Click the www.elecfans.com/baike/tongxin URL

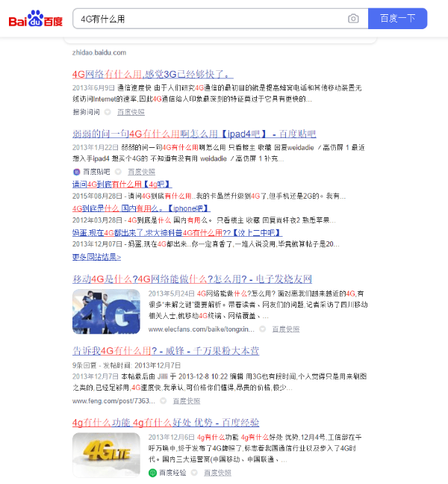tap(201, 329)
